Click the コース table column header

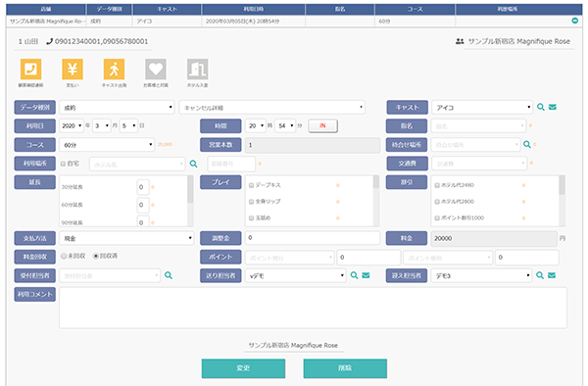pyautogui.click(x=415, y=9)
